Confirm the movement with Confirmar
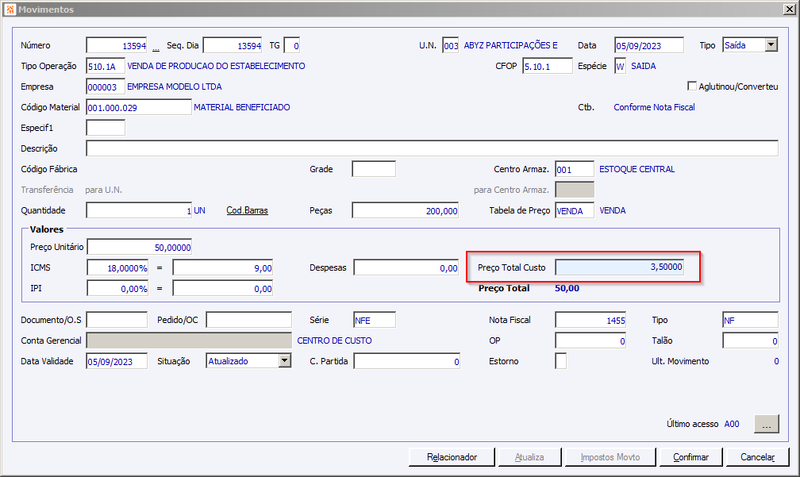Image resolution: width=800 pixels, height=477 pixels. click(690, 457)
